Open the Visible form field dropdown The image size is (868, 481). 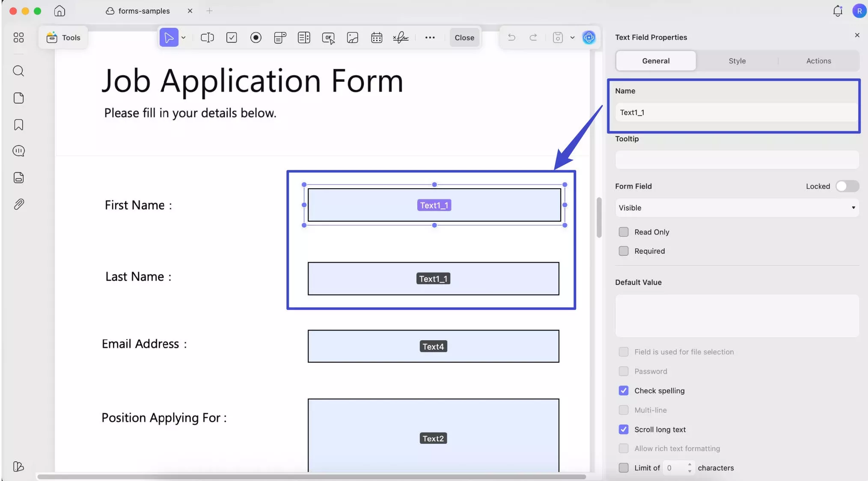click(x=737, y=208)
